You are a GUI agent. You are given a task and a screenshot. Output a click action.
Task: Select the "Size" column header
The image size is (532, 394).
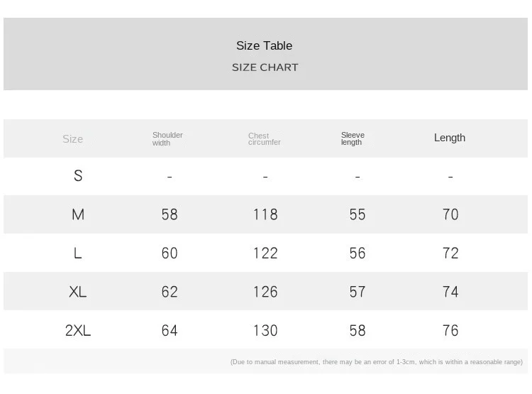(72, 139)
